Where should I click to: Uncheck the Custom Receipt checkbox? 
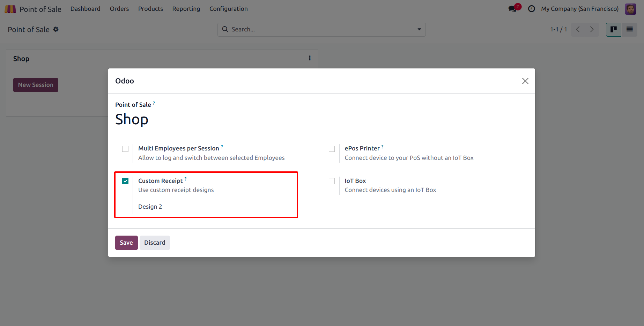(125, 181)
